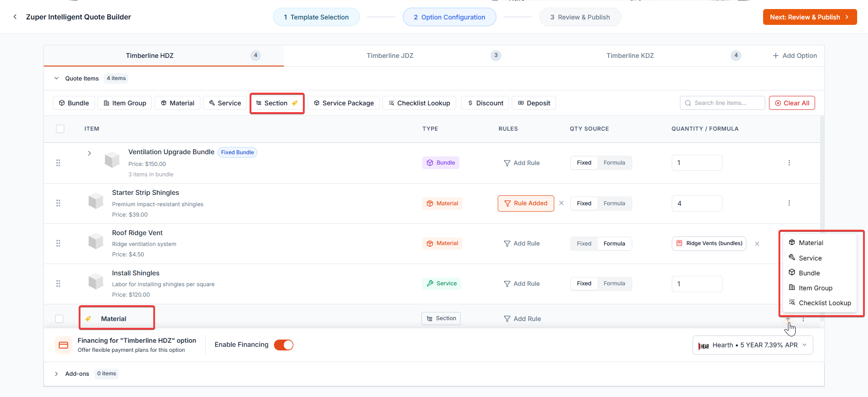This screenshot has width=868, height=397.
Task: Add a Discount from the toolbar
Action: click(485, 103)
